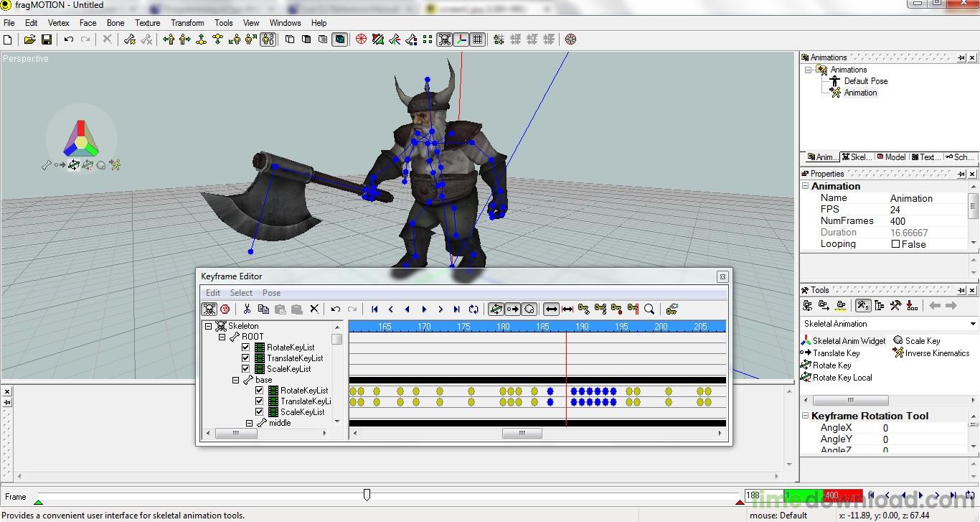Click the Cut icon in Keyframe Editor

pyautogui.click(x=247, y=309)
